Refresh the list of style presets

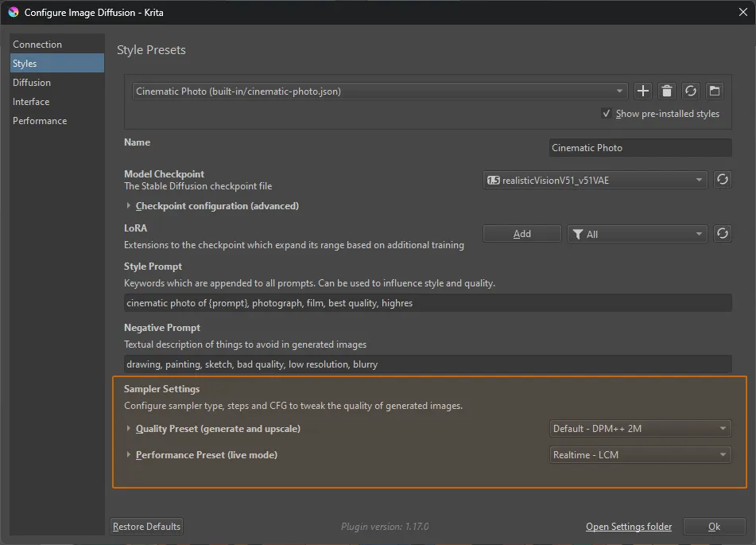[690, 91]
